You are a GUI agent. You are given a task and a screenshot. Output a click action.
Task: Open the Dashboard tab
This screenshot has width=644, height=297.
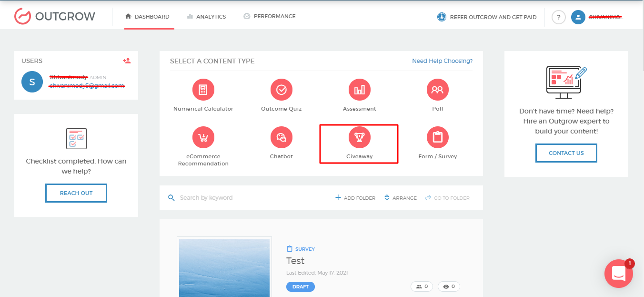[147, 17]
